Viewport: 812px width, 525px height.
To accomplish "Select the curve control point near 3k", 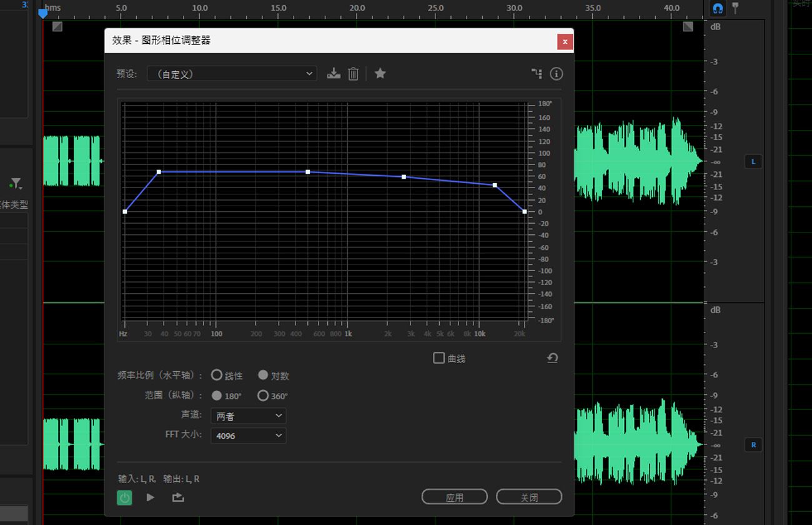I will pos(404,177).
